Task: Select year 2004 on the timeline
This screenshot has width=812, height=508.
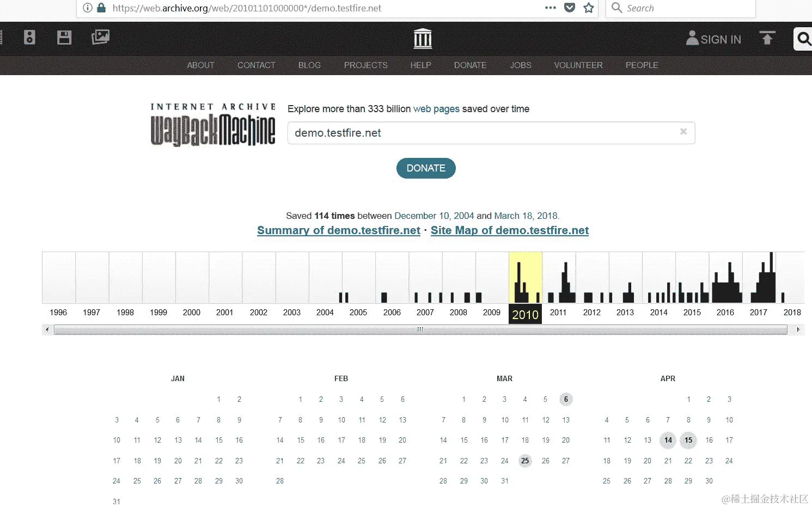Action: click(x=325, y=313)
